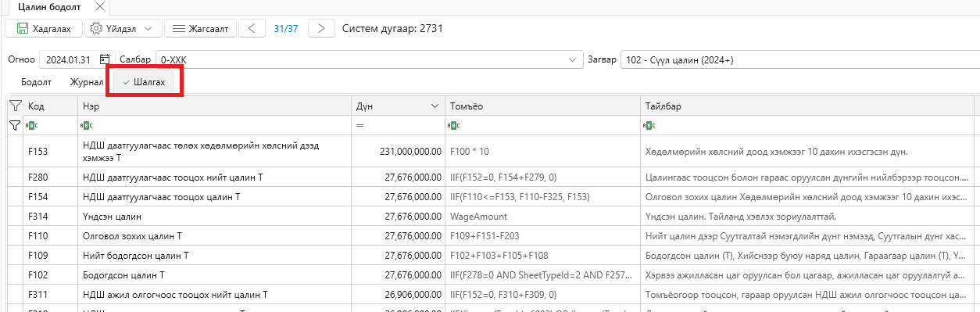This screenshot has width=980, height=312.
Task: Open the Үйлдэл actions dropdown
Action: click(x=123, y=28)
